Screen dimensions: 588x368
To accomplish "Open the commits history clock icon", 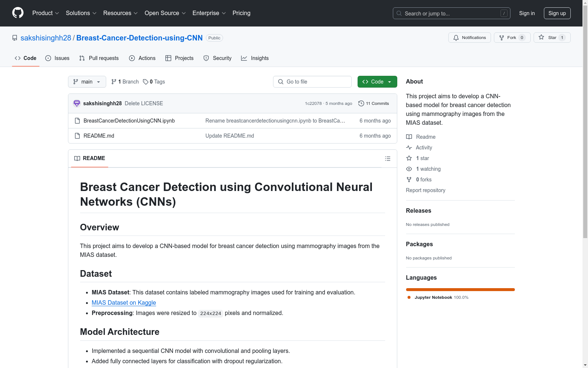I will [361, 103].
